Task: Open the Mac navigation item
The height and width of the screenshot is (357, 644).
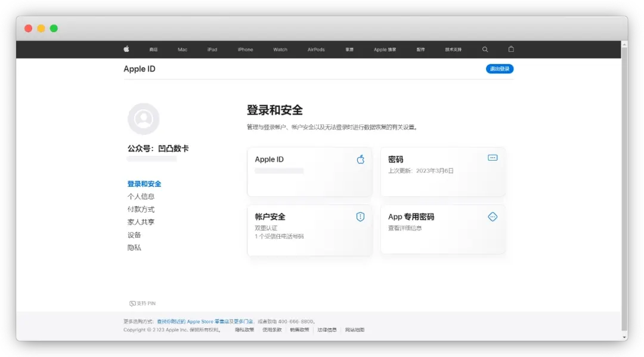Action: coord(182,50)
